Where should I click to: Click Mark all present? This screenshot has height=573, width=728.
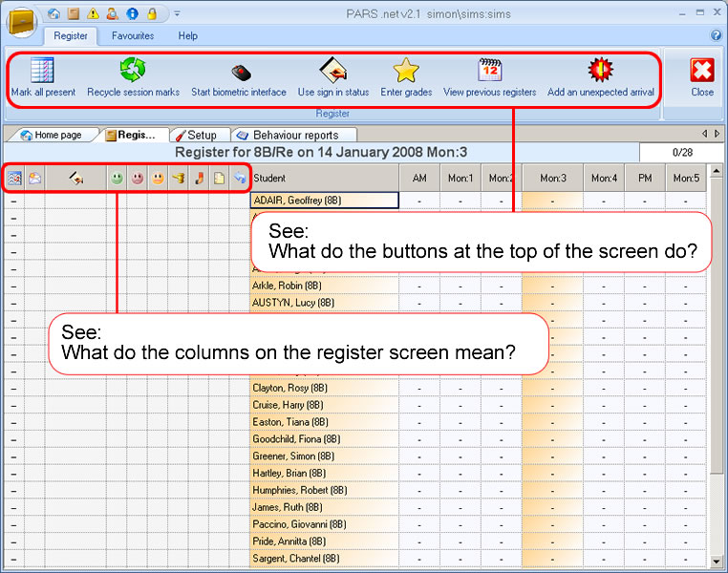click(43, 77)
